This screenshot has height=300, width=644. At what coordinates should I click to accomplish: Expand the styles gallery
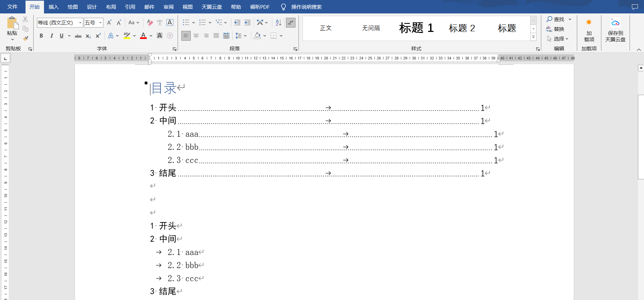[x=533, y=37]
